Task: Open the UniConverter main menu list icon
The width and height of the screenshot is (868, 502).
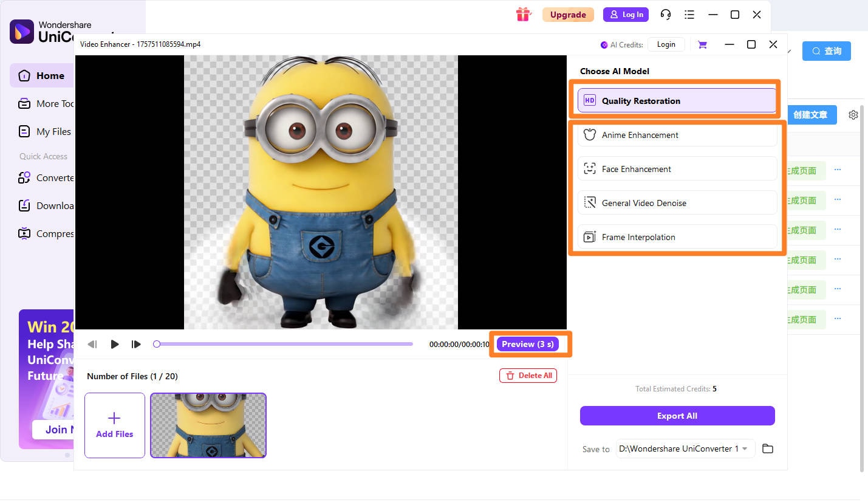Action: coord(689,15)
